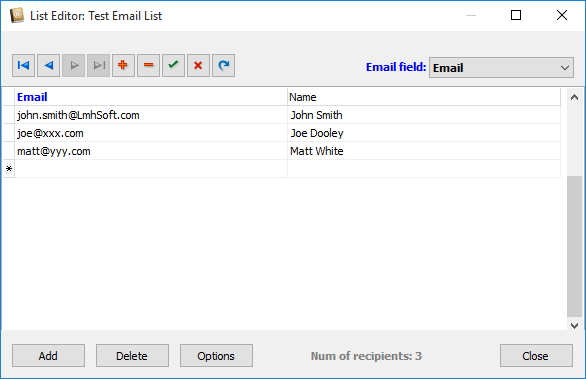
Task: Click the Joe Dooley name cell
Action: click(x=424, y=133)
